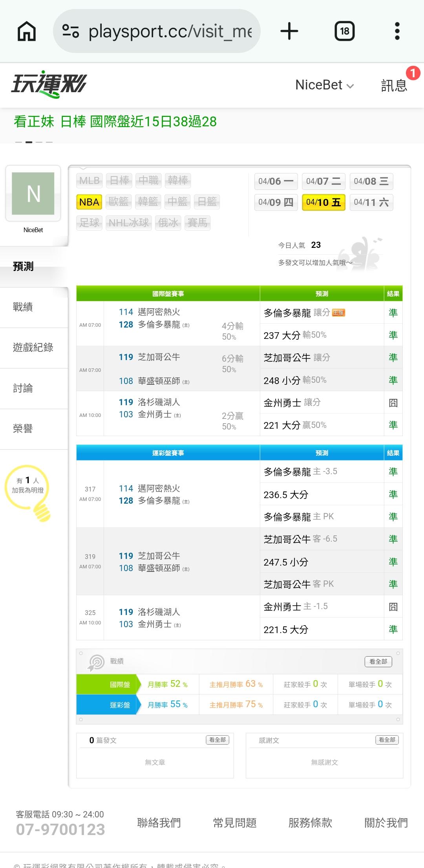Tap the target icon beside 戰績
The image size is (424, 868).
(96, 662)
